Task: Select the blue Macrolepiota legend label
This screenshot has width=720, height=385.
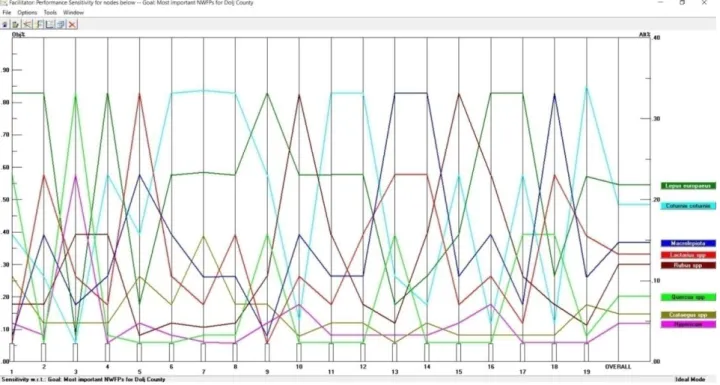Action: (688, 243)
